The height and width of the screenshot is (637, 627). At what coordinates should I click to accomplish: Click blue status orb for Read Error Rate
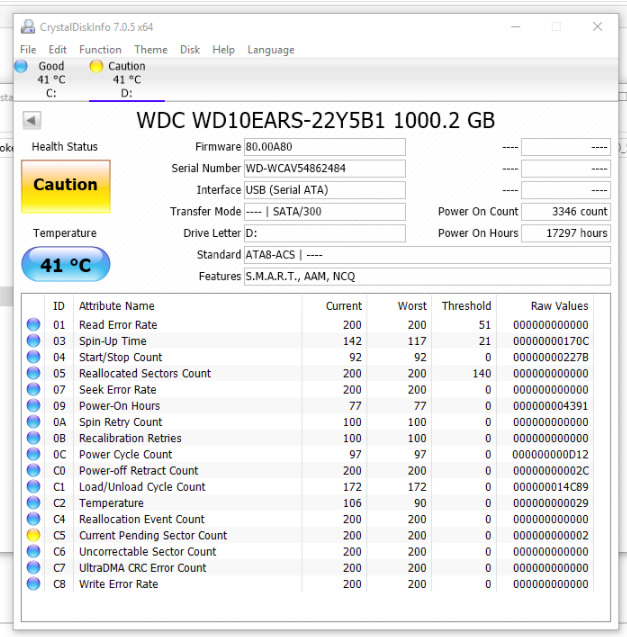34,325
